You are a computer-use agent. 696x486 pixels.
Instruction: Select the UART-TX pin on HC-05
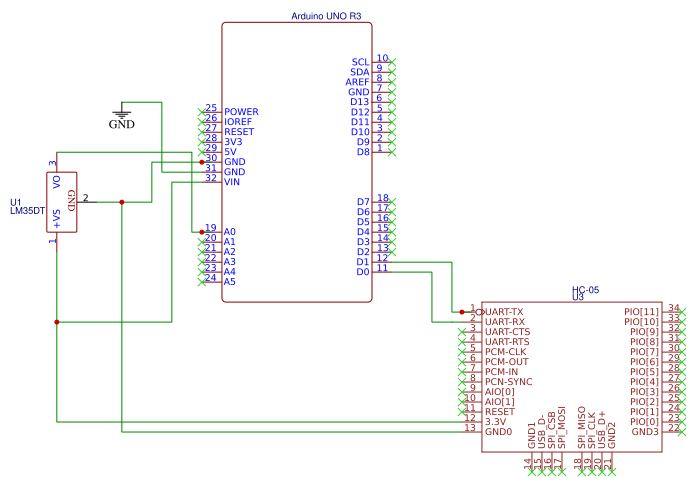pyautogui.click(x=504, y=312)
